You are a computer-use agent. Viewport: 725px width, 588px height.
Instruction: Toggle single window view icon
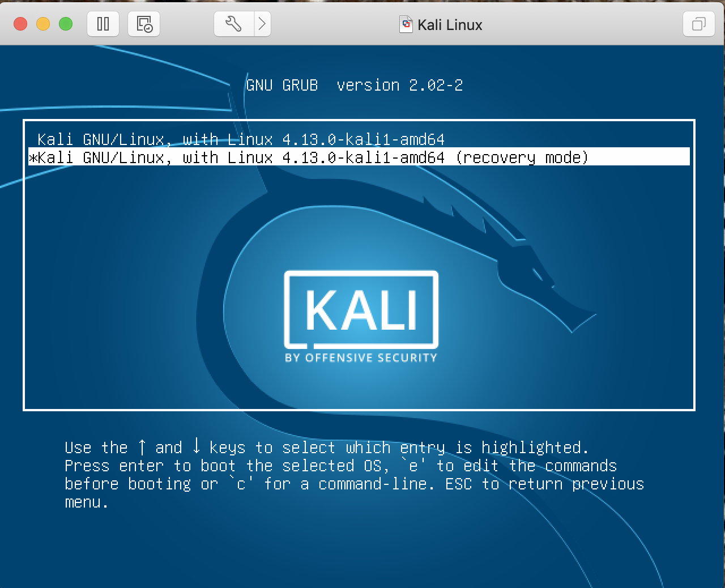tap(699, 24)
